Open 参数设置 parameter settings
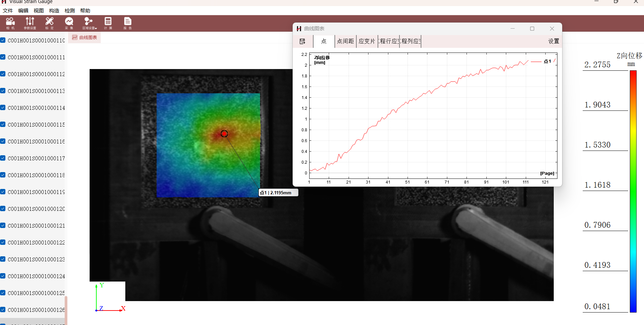This screenshot has width=644, height=325. [x=30, y=23]
